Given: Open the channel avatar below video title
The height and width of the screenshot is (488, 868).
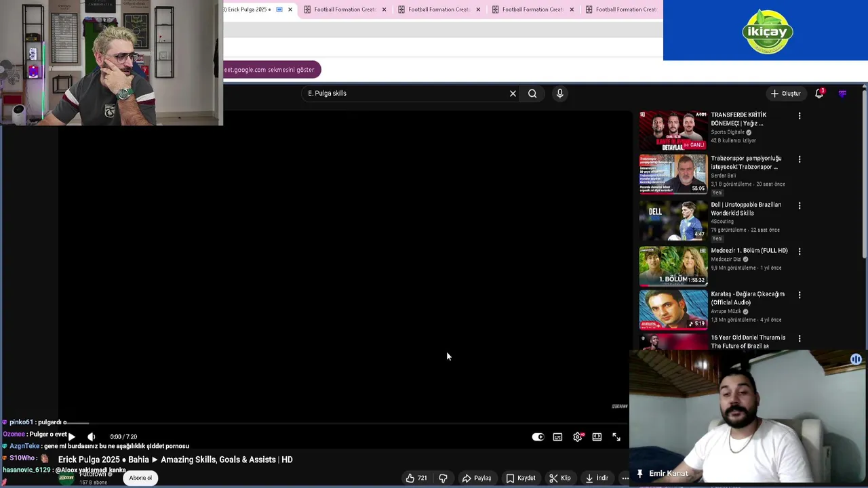Looking at the screenshot, I should pyautogui.click(x=66, y=478).
